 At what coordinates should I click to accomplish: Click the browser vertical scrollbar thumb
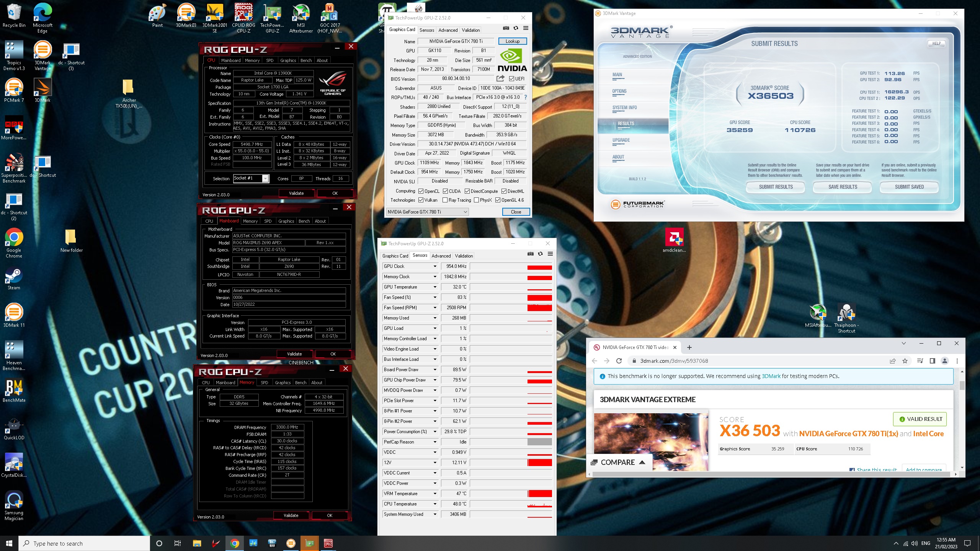[x=962, y=385]
